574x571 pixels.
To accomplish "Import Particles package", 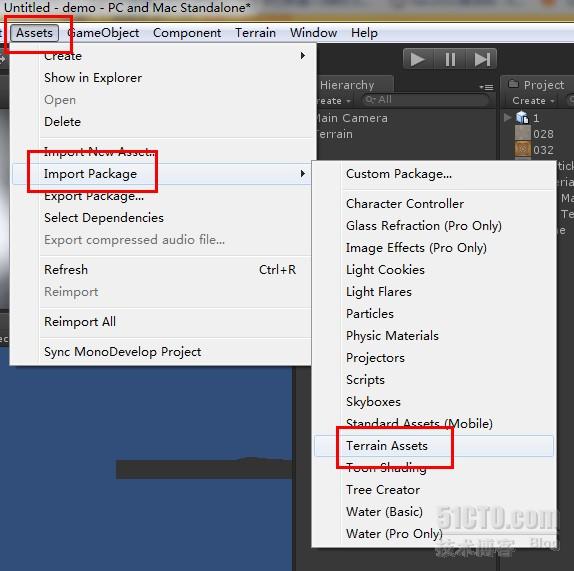I will [x=434, y=314].
